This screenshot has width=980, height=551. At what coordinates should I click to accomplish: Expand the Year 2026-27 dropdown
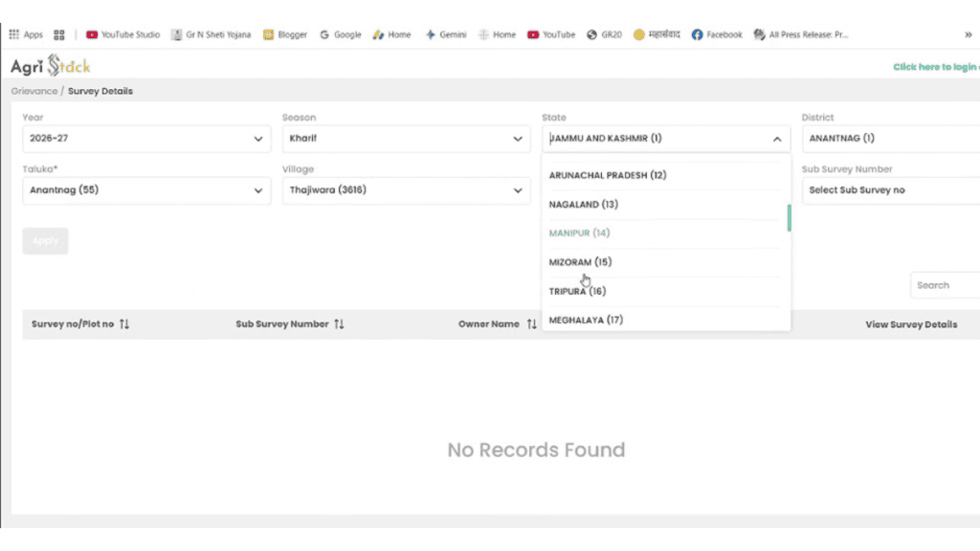(x=146, y=138)
